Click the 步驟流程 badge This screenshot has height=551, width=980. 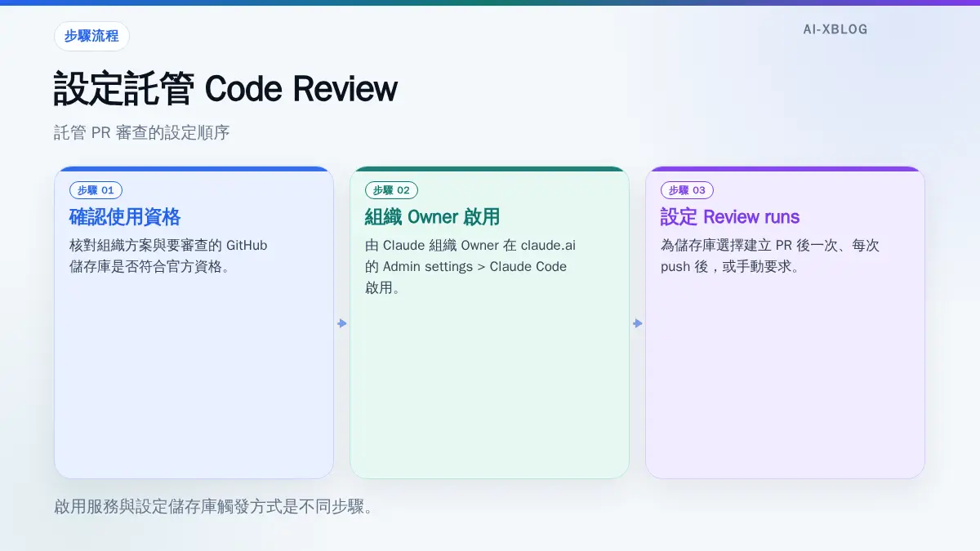tap(91, 36)
